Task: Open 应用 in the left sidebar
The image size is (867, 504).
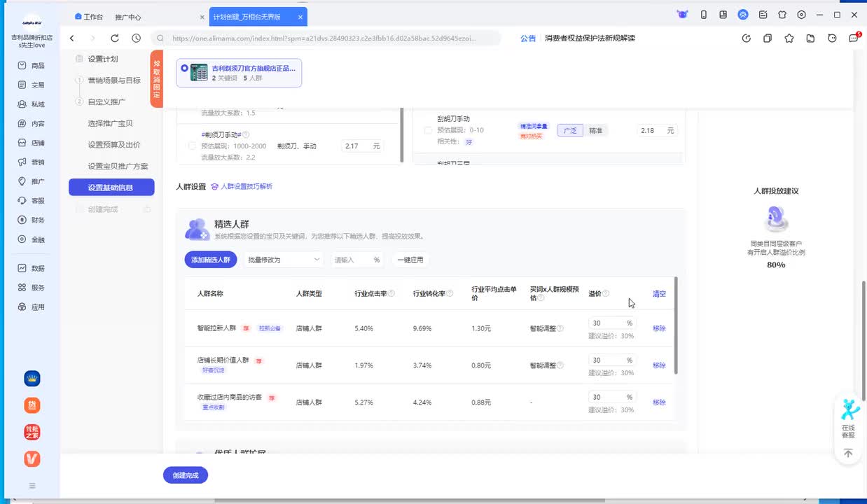Action: point(31,307)
